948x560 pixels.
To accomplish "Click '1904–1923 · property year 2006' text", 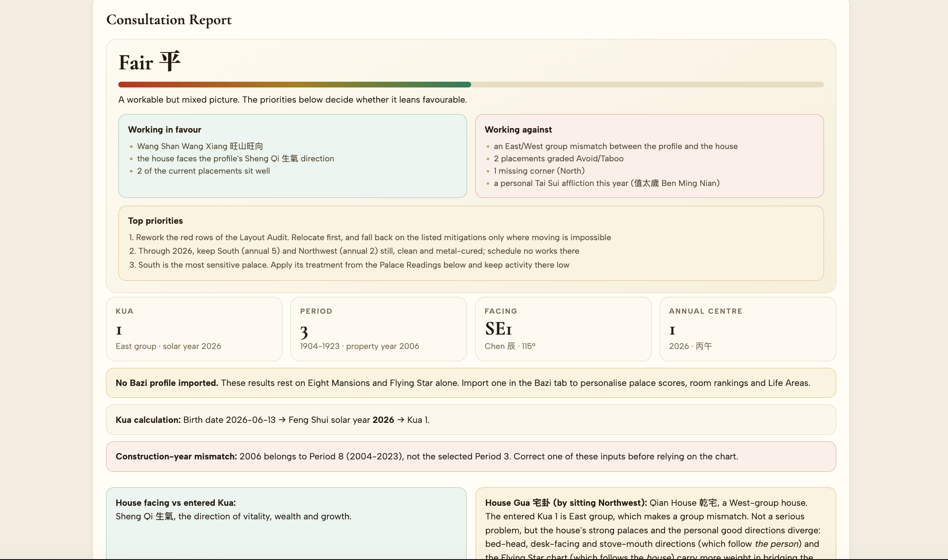I will [359, 346].
